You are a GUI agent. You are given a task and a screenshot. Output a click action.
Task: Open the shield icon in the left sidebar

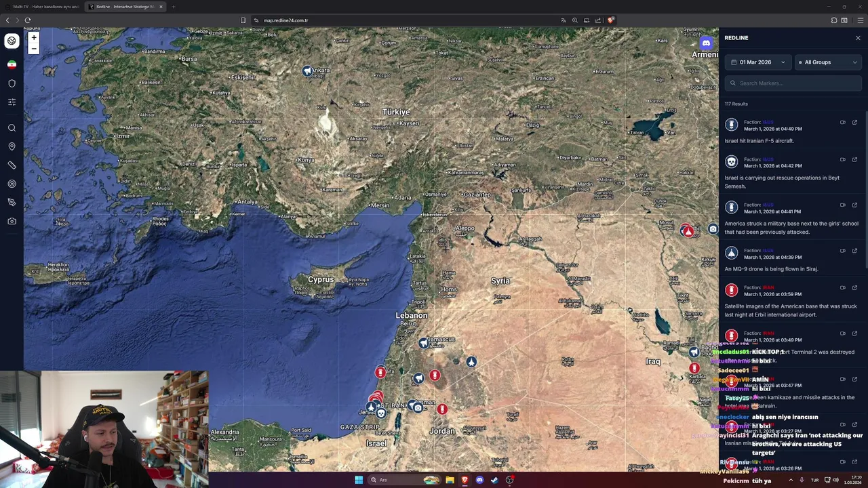coord(12,83)
